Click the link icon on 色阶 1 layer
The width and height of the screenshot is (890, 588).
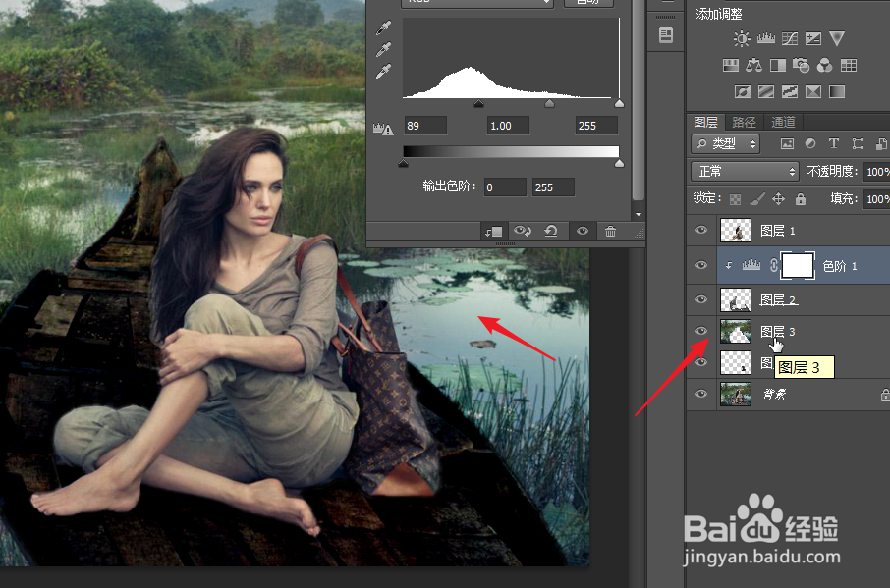coord(774,265)
